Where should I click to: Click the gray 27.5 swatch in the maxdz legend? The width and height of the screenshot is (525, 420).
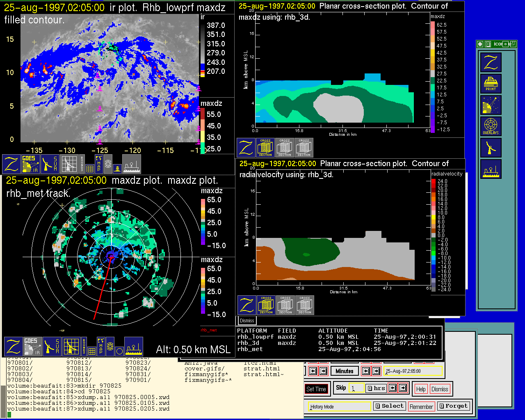point(433,74)
